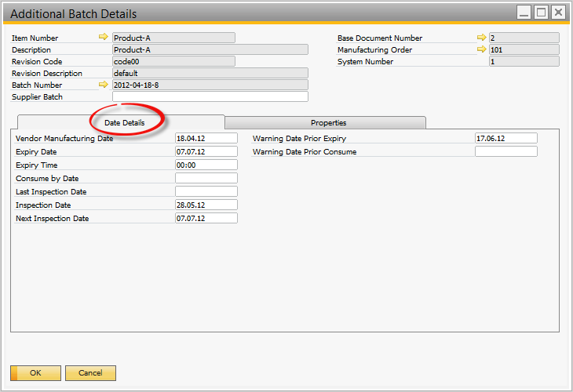The image size is (573, 392).
Task: Switch to the Properties tab
Action: click(328, 122)
